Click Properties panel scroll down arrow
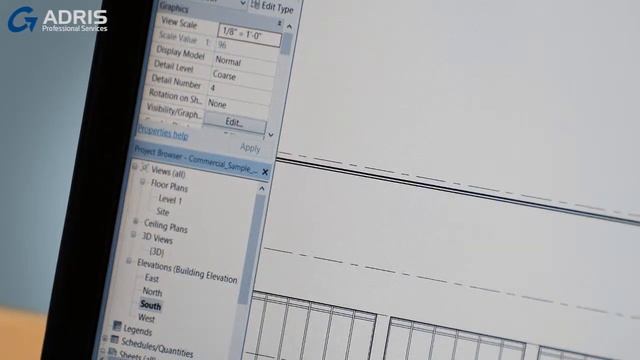Screen dimensions: 640x360 [271, 134]
